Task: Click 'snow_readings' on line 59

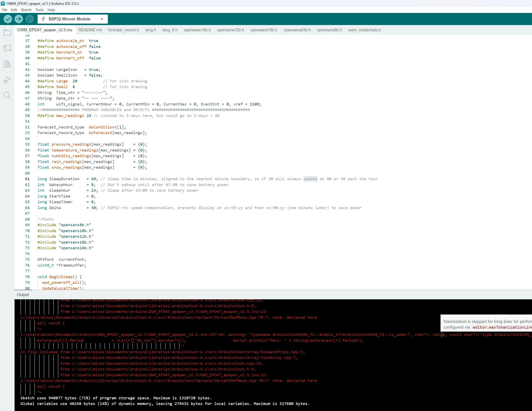Action: [66, 167]
